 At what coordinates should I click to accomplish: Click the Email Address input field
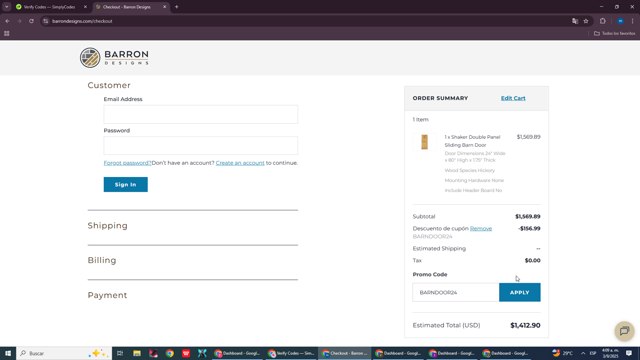point(200,114)
